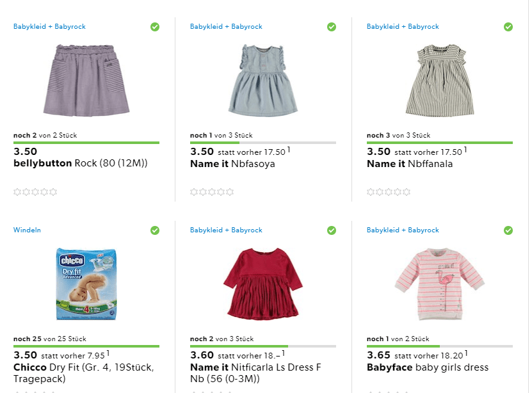
Task: Click green checkmark on Nitficarla dress card
Action: point(332,230)
